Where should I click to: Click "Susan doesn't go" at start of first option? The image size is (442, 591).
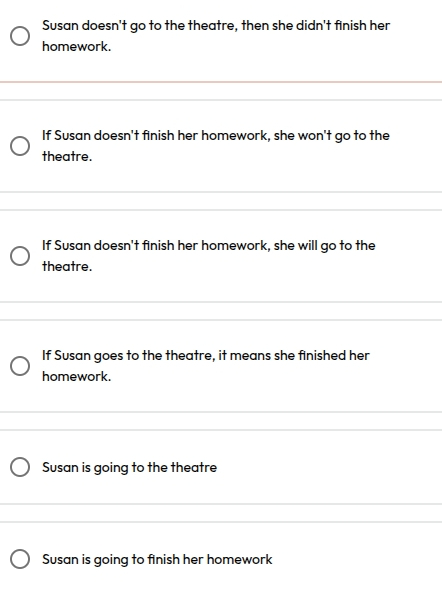click(94, 26)
